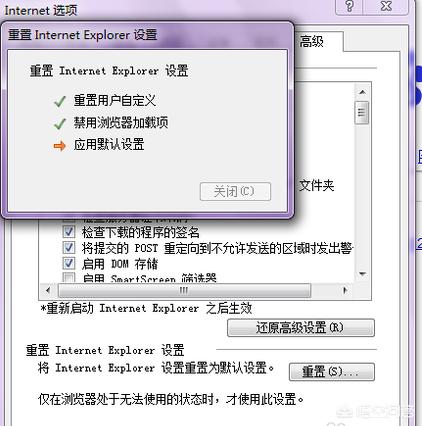Enable the SmartScreen 筛选器 checkbox
The width and height of the screenshot is (422, 426).
(69, 277)
